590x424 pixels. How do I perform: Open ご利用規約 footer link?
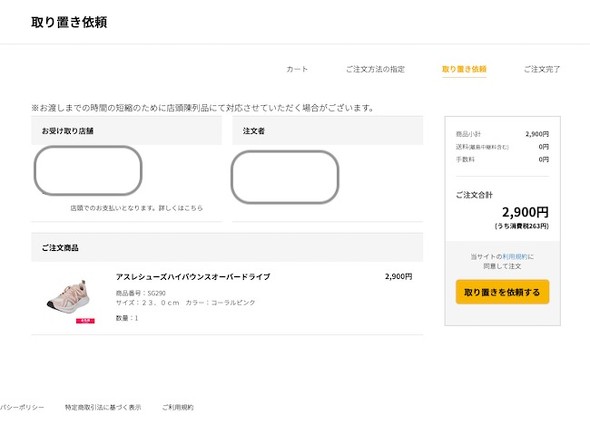click(178, 407)
